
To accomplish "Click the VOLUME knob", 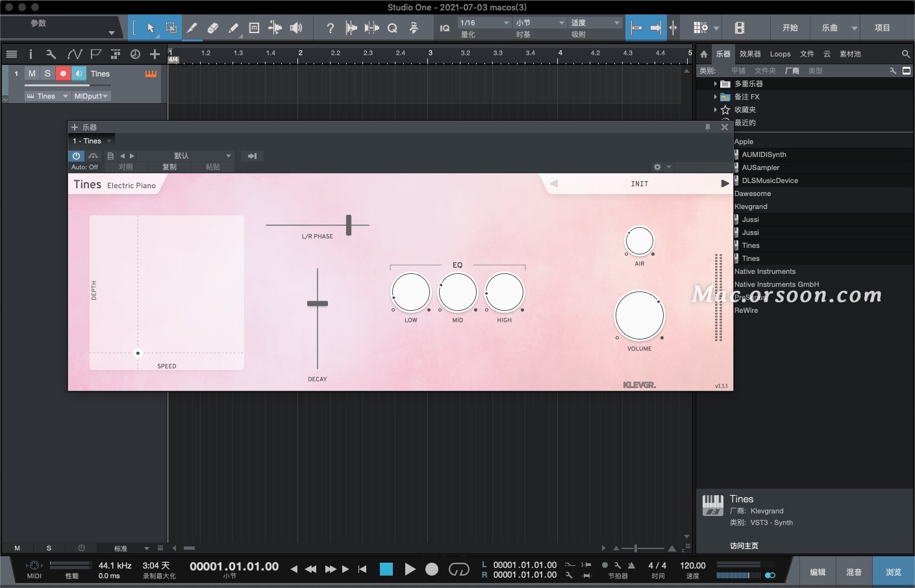I will tap(640, 316).
